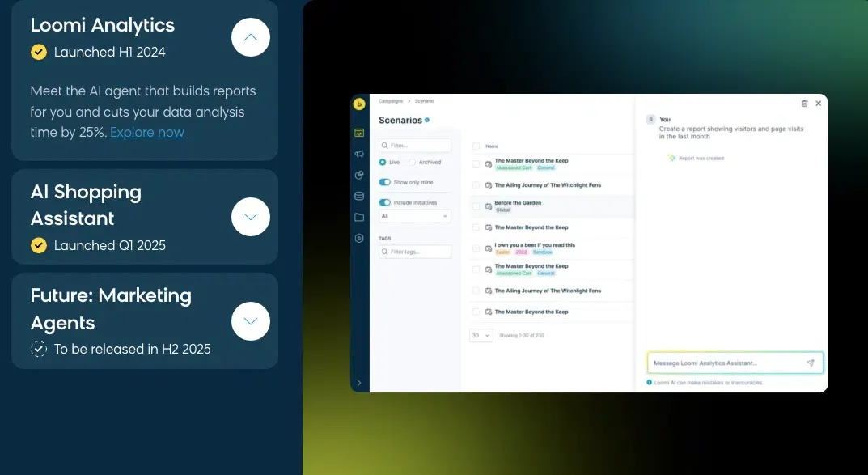The image size is (868, 475).
Task: Click the Filter... search field
Action: pyautogui.click(x=415, y=146)
